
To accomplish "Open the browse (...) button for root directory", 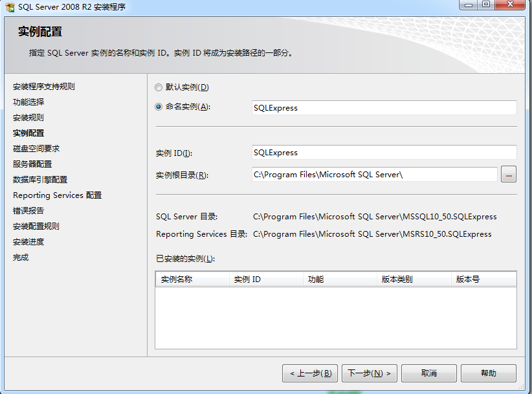I will click(509, 174).
